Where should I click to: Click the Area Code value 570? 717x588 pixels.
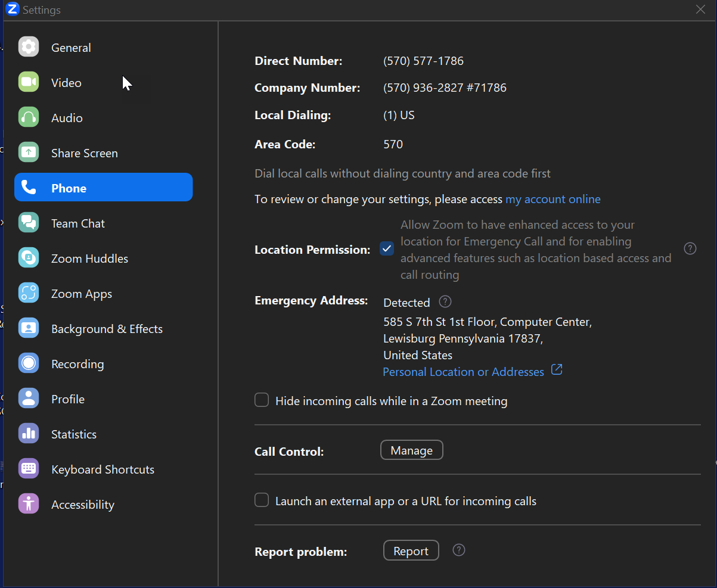[x=393, y=144]
